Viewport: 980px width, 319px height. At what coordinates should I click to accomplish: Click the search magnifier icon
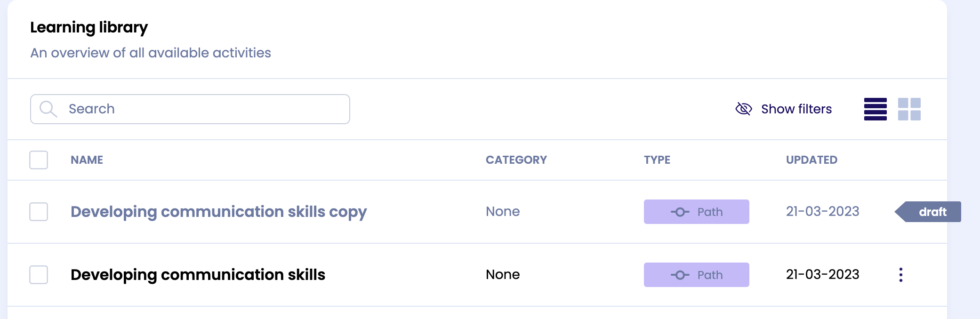point(48,109)
